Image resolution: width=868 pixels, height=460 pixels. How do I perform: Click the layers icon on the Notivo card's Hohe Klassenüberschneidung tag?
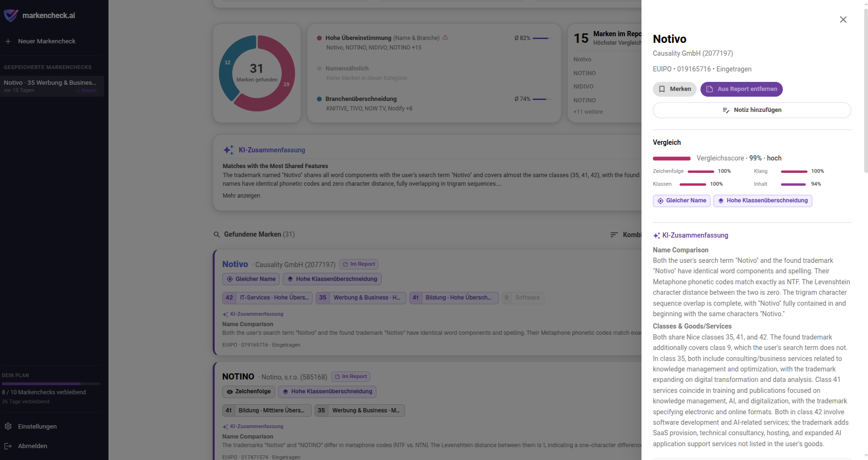[x=290, y=279]
